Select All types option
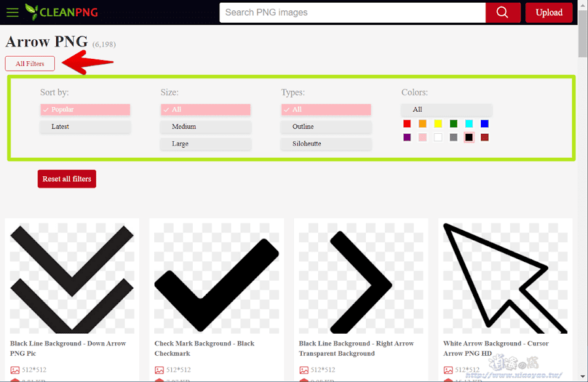Viewport: 588px width, 382px height. coord(326,110)
